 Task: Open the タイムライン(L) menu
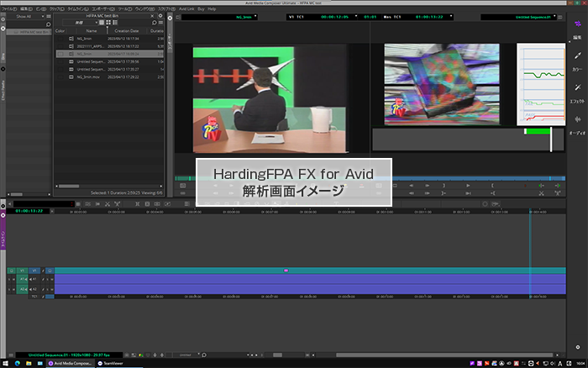tap(78, 8)
